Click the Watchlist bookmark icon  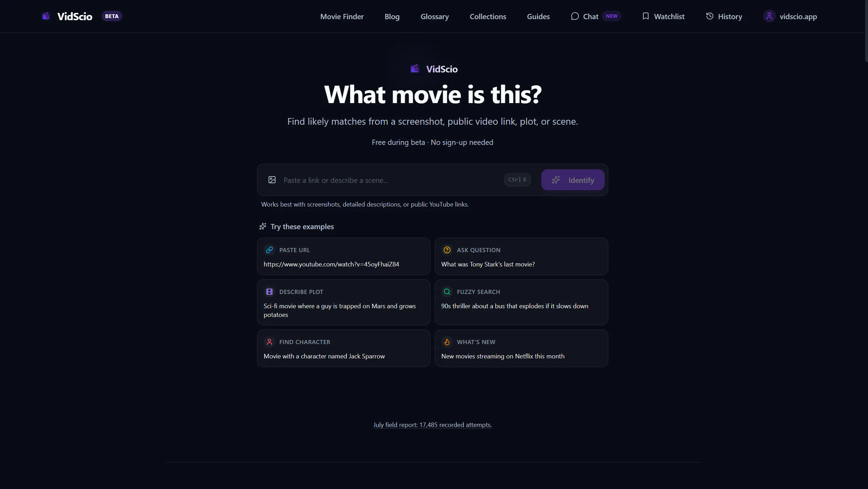645,16
